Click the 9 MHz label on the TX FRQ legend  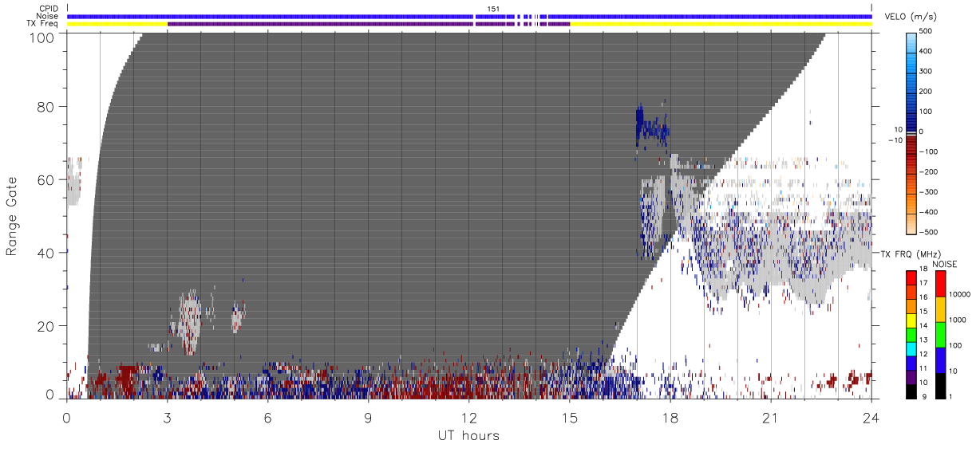(923, 396)
